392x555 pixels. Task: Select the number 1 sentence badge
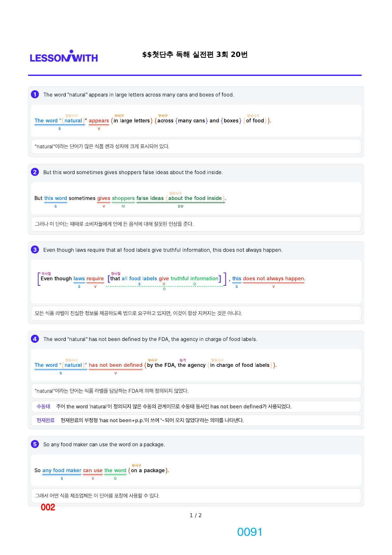(35, 94)
